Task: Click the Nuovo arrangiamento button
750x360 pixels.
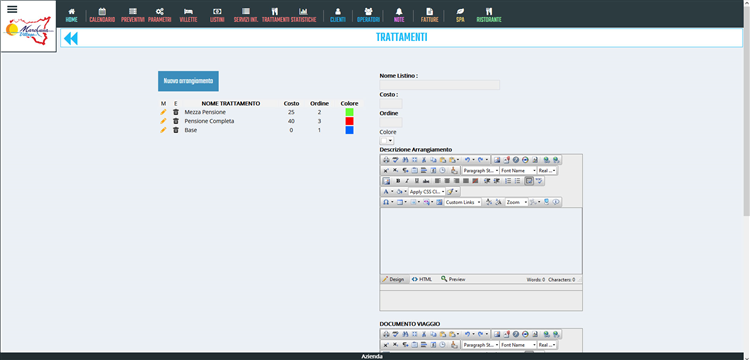Action: click(x=188, y=81)
